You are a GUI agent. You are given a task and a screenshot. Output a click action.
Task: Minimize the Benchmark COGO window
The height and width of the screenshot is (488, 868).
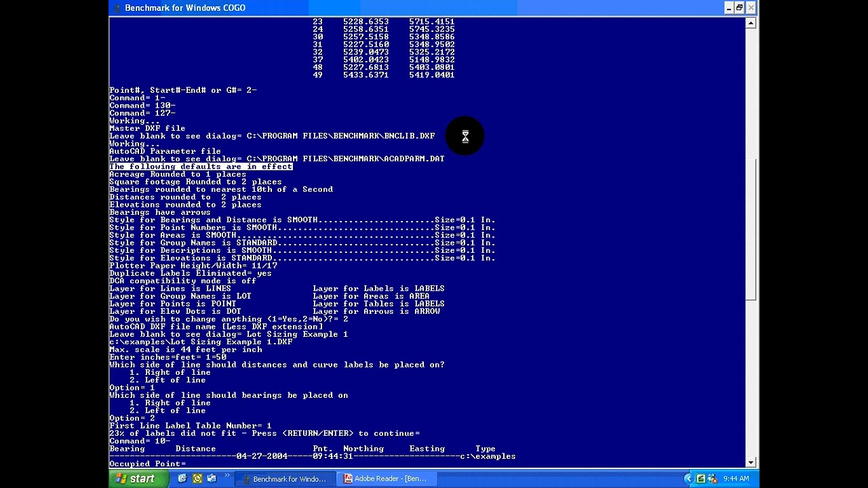(x=728, y=8)
